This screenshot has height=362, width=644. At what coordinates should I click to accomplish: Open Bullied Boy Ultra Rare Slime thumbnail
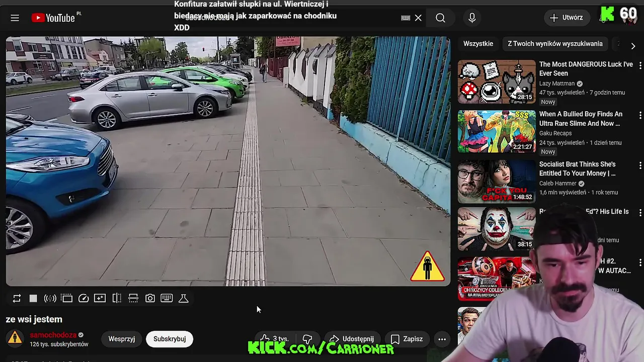497,132
